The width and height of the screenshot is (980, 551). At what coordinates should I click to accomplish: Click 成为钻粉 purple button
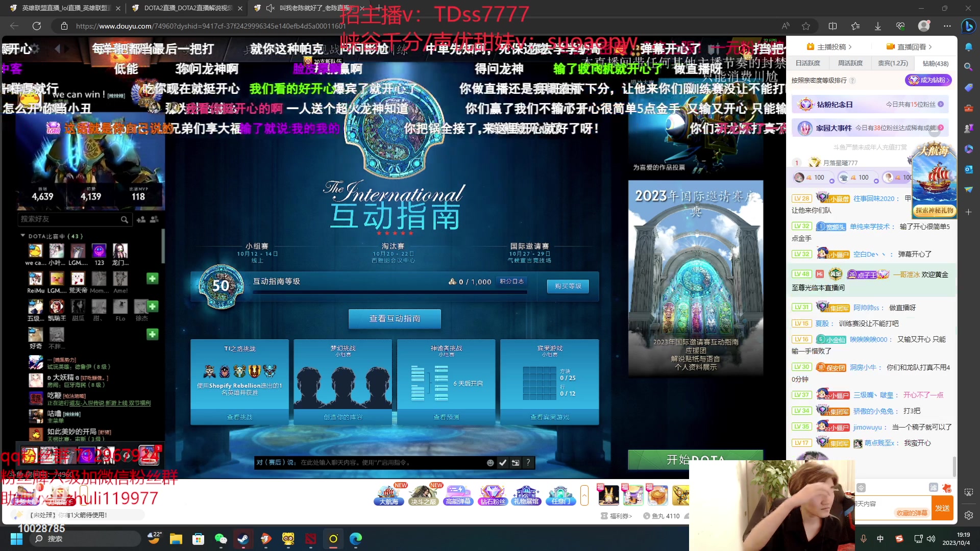(928, 80)
